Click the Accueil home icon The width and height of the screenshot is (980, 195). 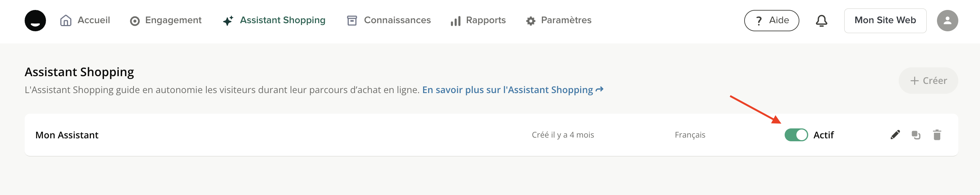(x=66, y=21)
